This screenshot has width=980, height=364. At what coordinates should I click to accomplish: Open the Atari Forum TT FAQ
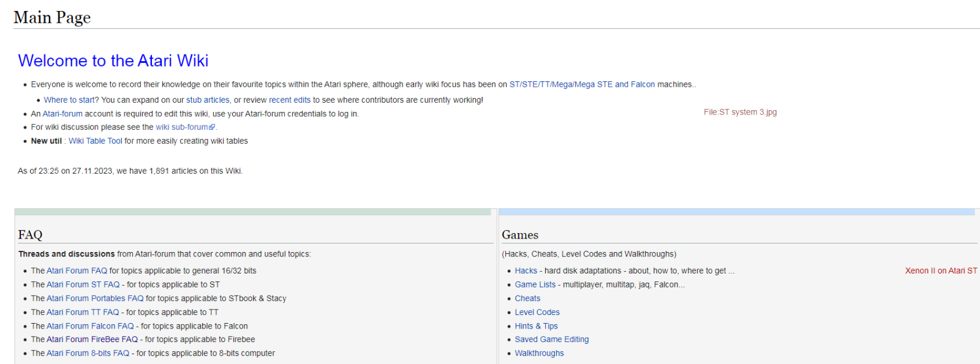click(x=83, y=312)
